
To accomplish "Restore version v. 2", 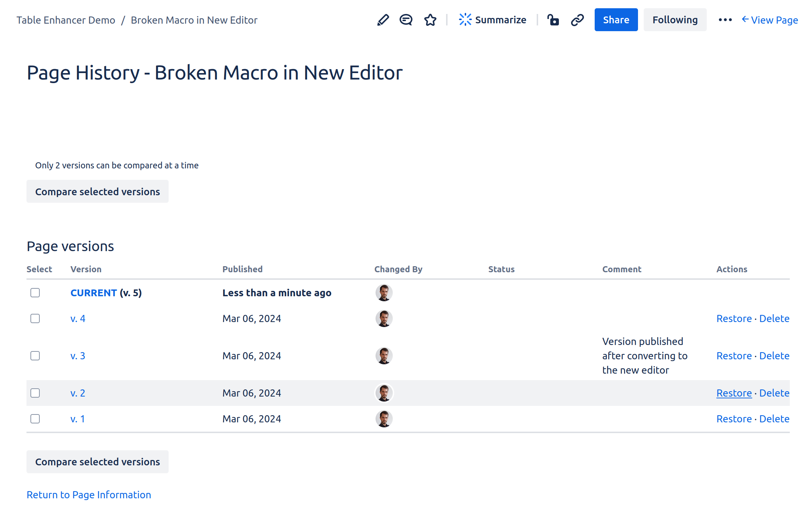I will [x=734, y=393].
